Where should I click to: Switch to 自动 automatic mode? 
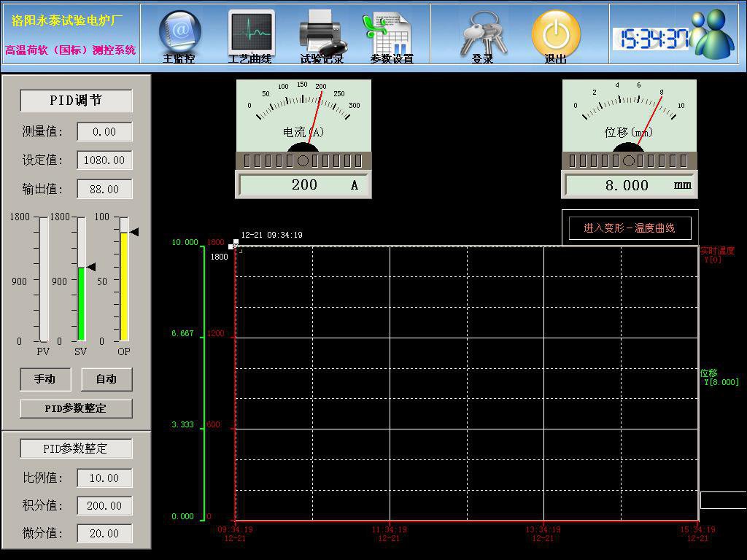[x=107, y=379]
